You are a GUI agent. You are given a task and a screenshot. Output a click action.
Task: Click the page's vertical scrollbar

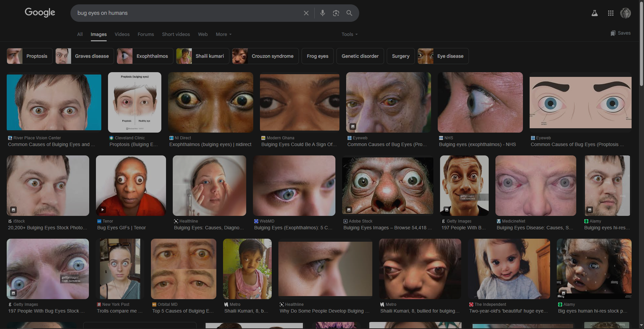pos(641,44)
